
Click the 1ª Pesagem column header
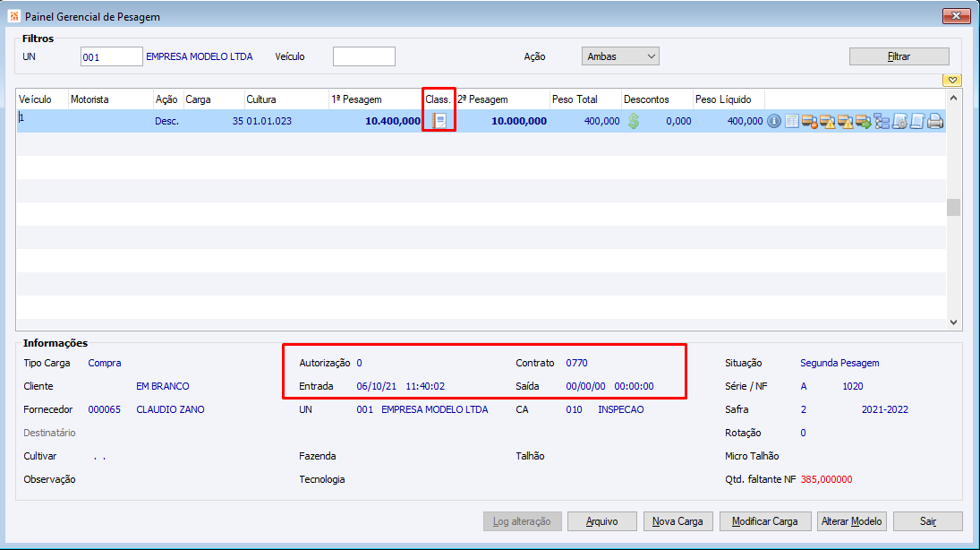click(376, 99)
